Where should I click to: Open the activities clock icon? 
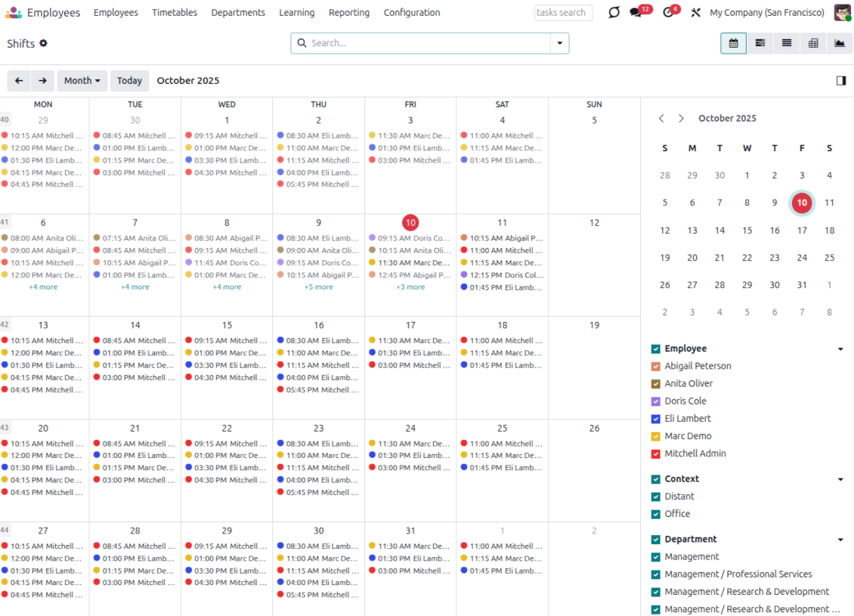click(667, 13)
